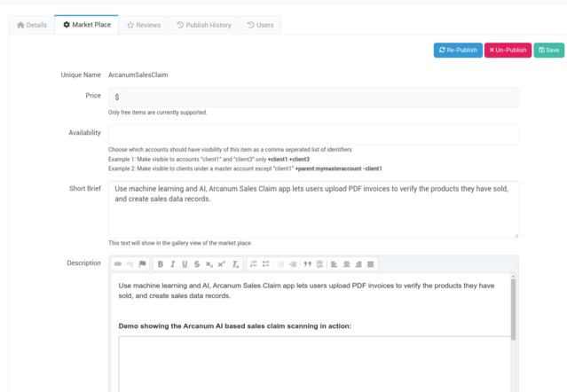567x392 pixels.
Task: Select the Market Place tab
Action: 87,25
